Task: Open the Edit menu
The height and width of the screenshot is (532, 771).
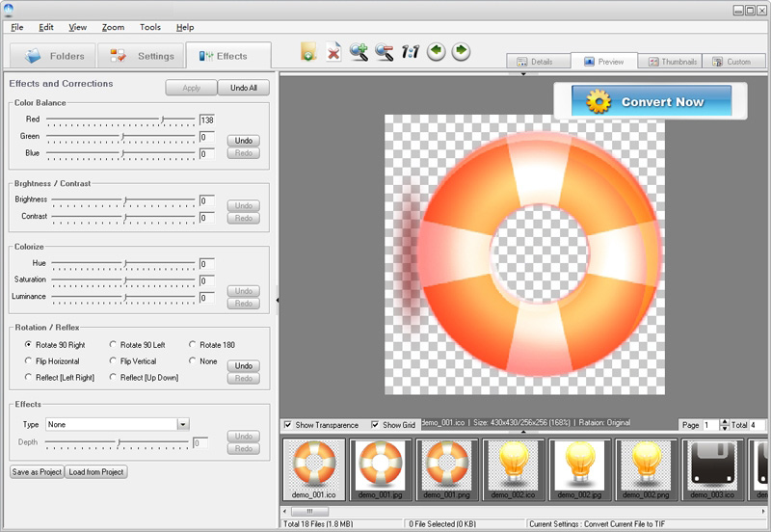Action: tap(46, 27)
